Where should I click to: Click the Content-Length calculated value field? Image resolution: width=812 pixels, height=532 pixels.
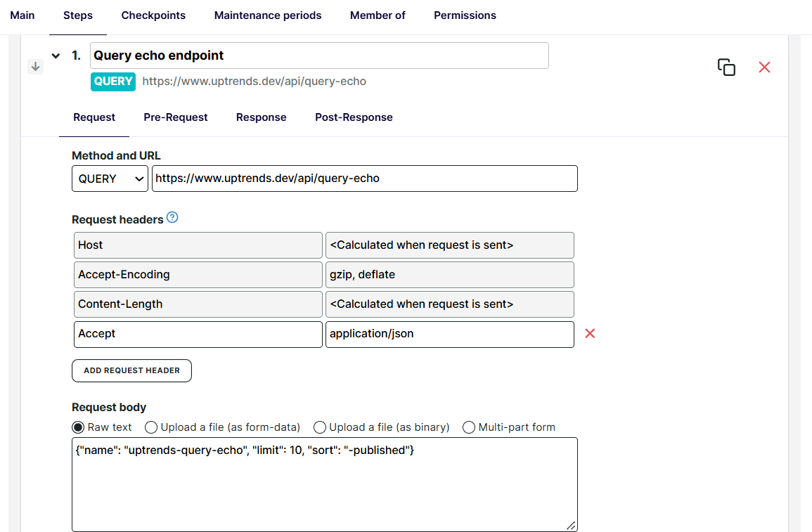(x=449, y=304)
